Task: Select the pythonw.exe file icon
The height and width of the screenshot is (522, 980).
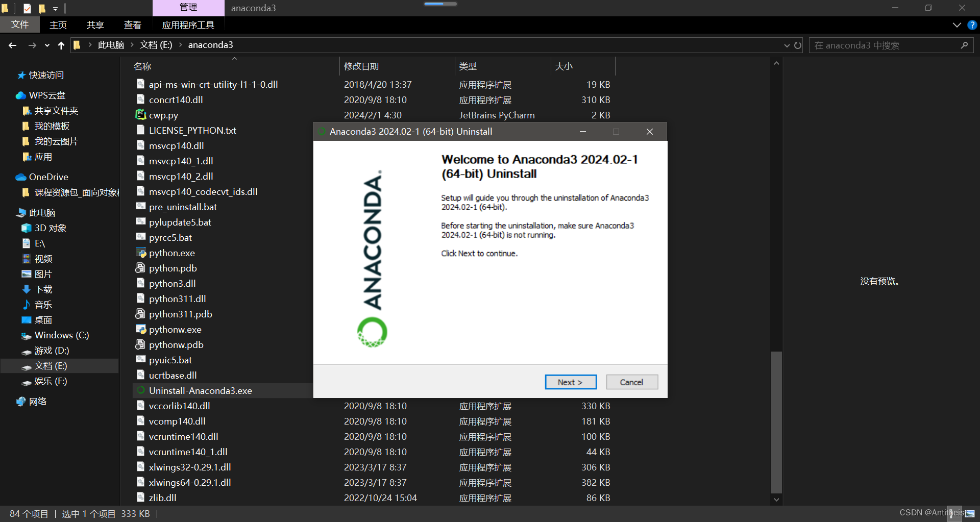Action: pyautogui.click(x=141, y=329)
